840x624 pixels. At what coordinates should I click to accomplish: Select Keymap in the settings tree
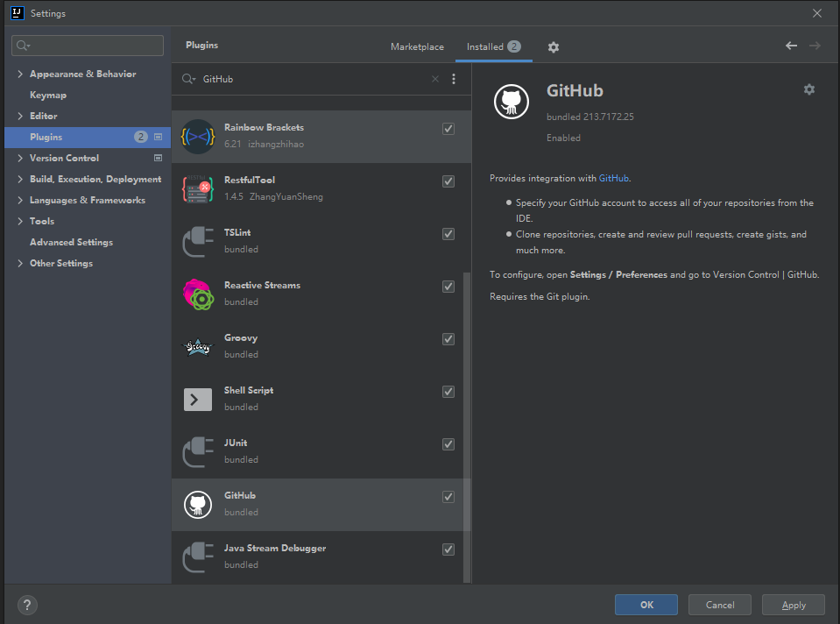48,95
